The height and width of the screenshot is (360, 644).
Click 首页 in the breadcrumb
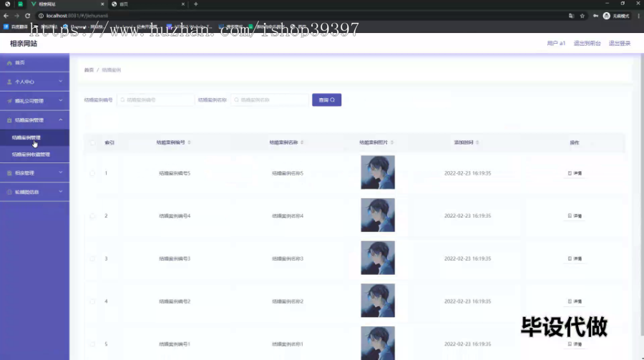pyautogui.click(x=89, y=70)
